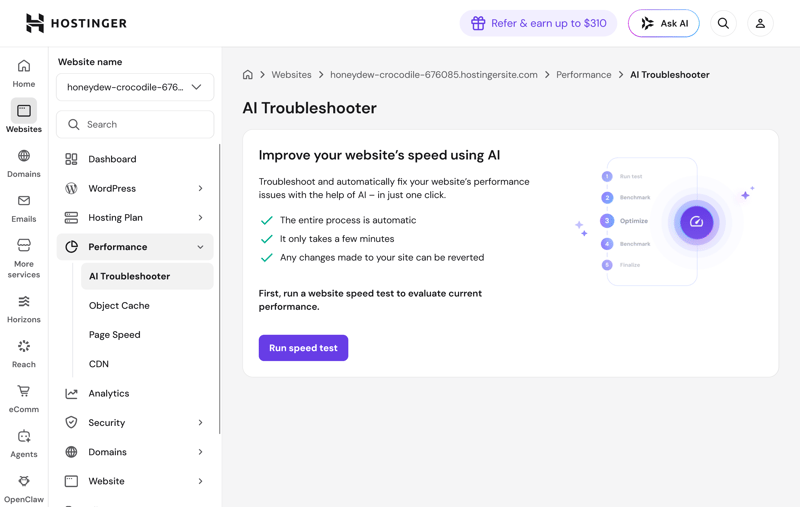Image resolution: width=800 pixels, height=507 pixels.
Task: Go to Domains in left rail
Action: coord(23,163)
